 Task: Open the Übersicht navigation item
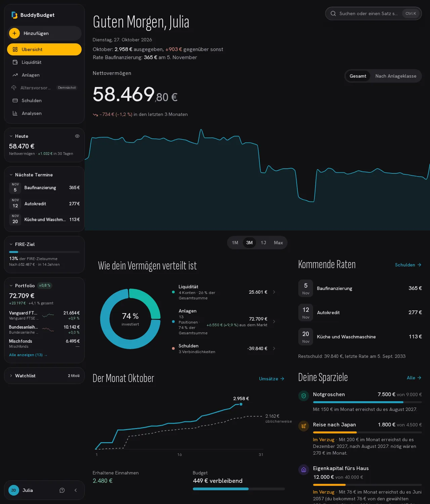click(x=44, y=49)
